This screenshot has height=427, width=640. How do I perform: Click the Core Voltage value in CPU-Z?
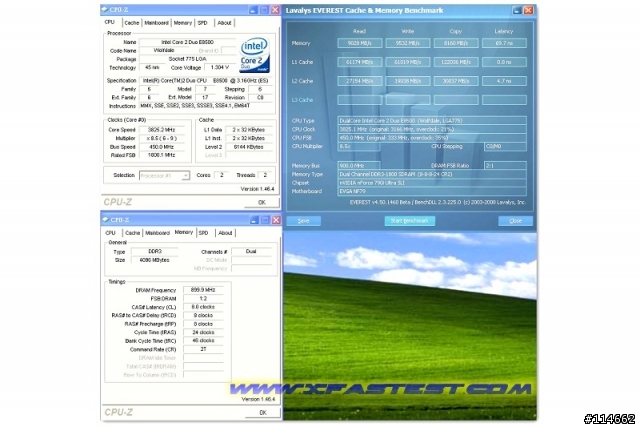tap(220, 67)
